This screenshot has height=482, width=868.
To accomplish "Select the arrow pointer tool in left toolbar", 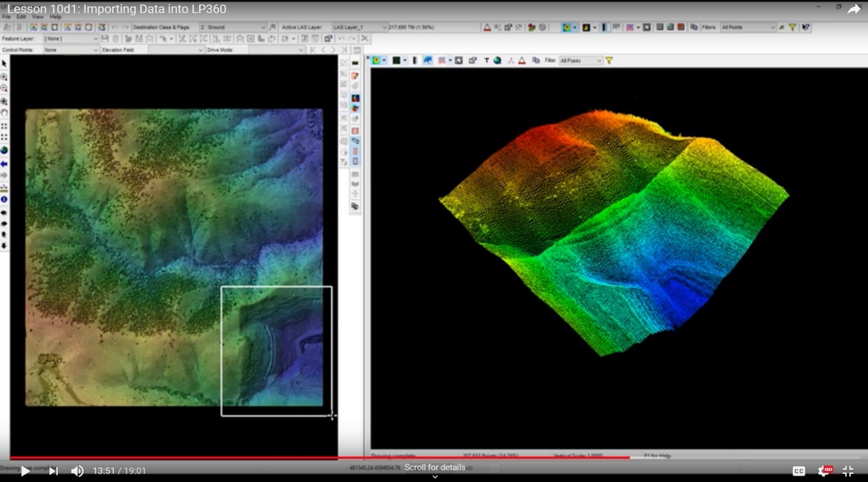I will click(4, 64).
